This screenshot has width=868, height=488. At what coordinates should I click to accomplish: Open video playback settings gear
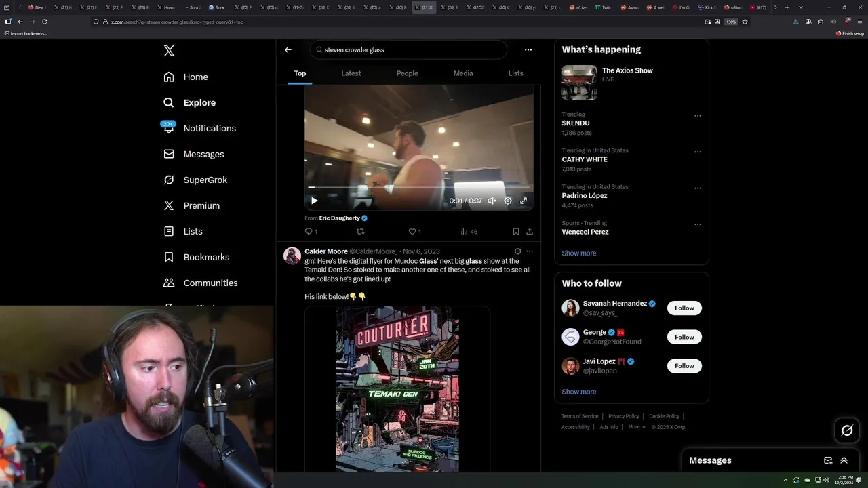(508, 201)
